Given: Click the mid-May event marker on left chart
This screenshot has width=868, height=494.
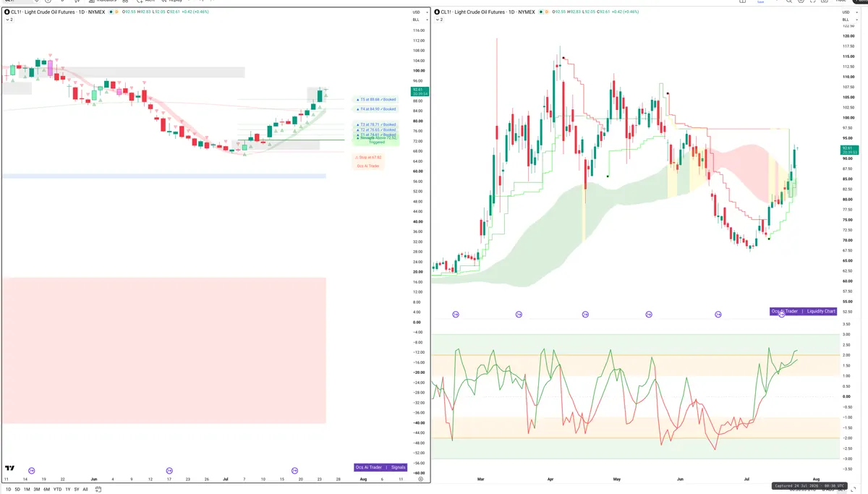Looking at the screenshot, I should (x=31, y=470).
